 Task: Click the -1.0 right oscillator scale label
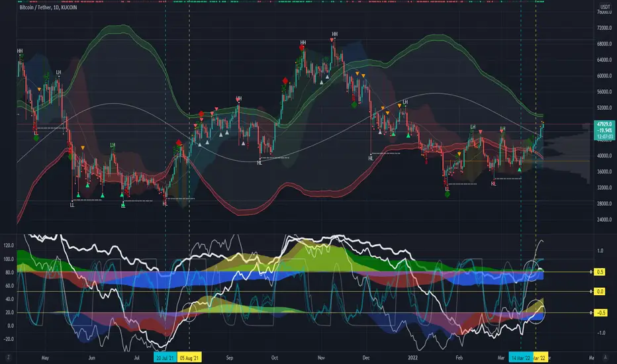coord(601,332)
